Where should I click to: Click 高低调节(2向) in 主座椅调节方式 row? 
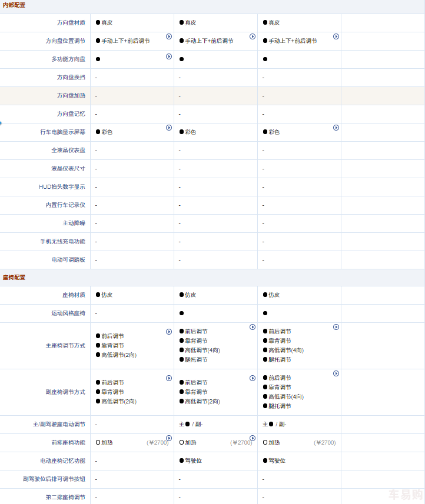tap(119, 355)
